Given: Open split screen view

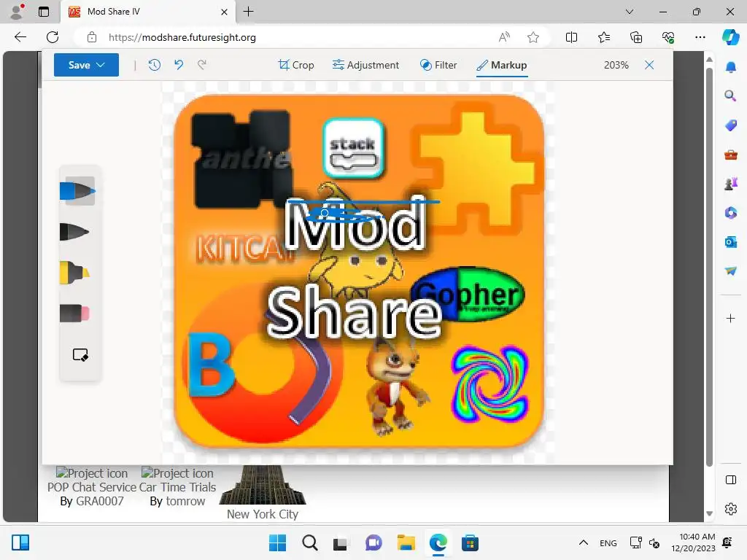Looking at the screenshot, I should pyautogui.click(x=571, y=37).
